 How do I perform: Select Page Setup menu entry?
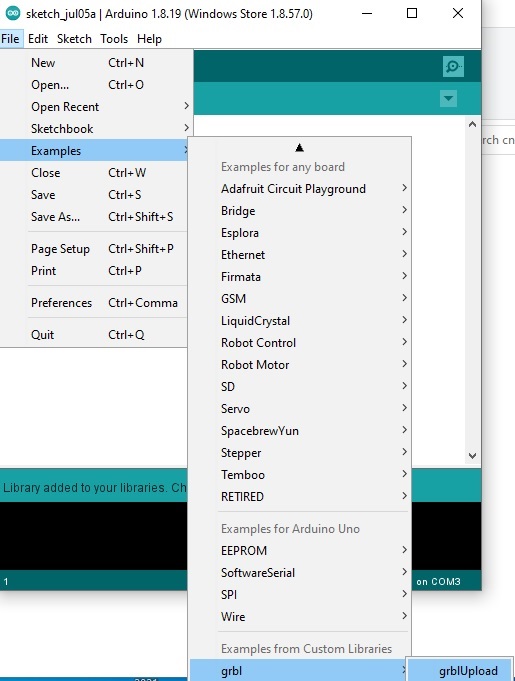(94, 249)
